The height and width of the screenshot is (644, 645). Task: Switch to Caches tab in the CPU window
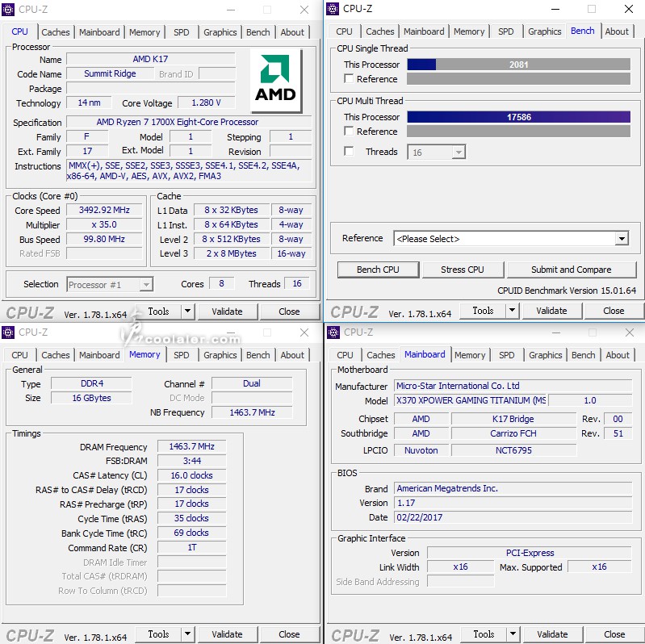pos(56,32)
